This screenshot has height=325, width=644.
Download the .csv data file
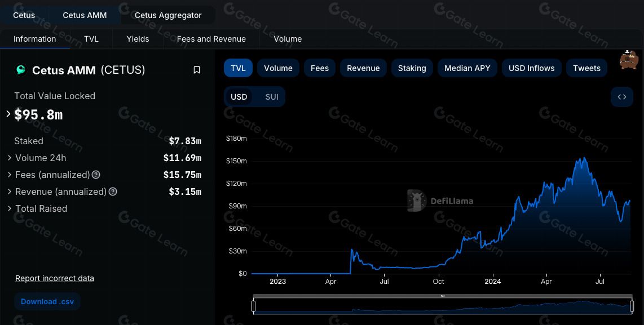(x=47, y=301)
